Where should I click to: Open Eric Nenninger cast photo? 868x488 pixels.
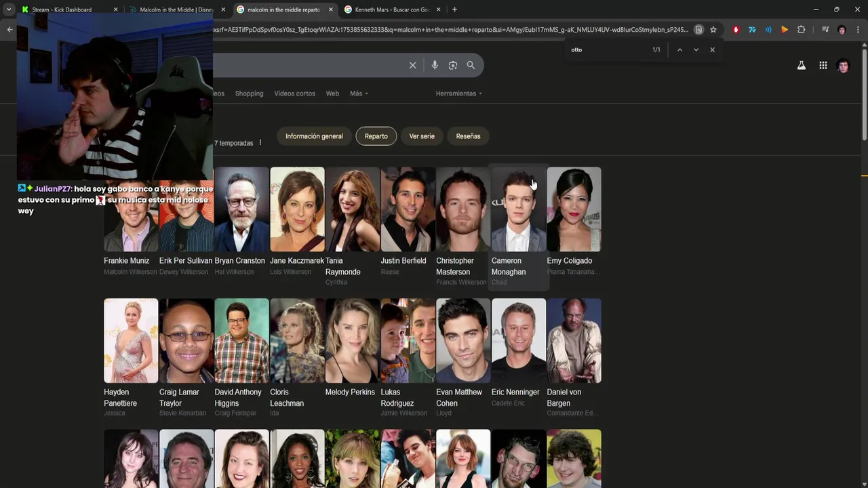pos(519,341)
